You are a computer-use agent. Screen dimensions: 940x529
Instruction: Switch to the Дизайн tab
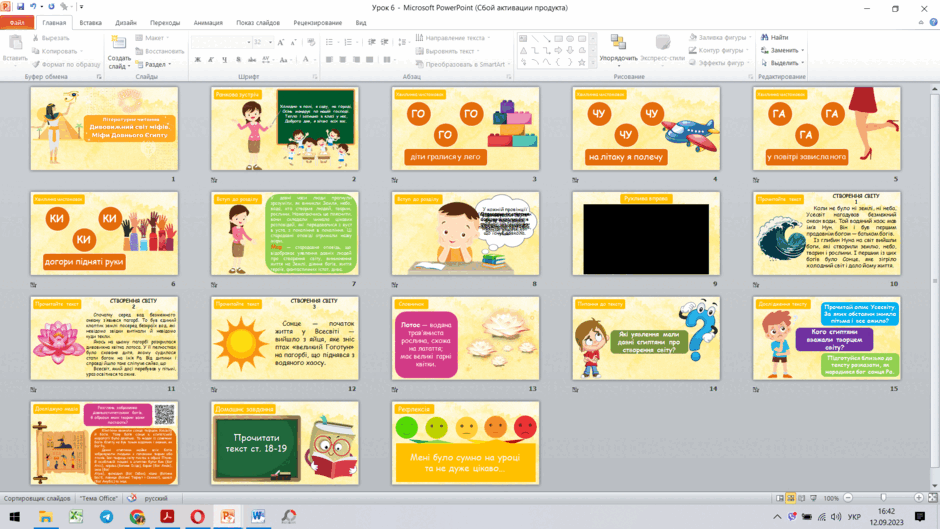pos(126,23)
